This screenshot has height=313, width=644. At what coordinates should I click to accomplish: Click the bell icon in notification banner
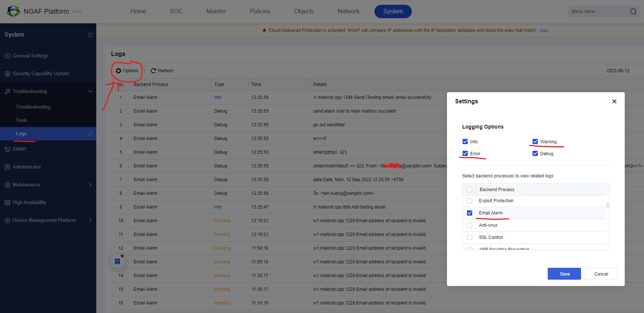(x=264, y=30)
